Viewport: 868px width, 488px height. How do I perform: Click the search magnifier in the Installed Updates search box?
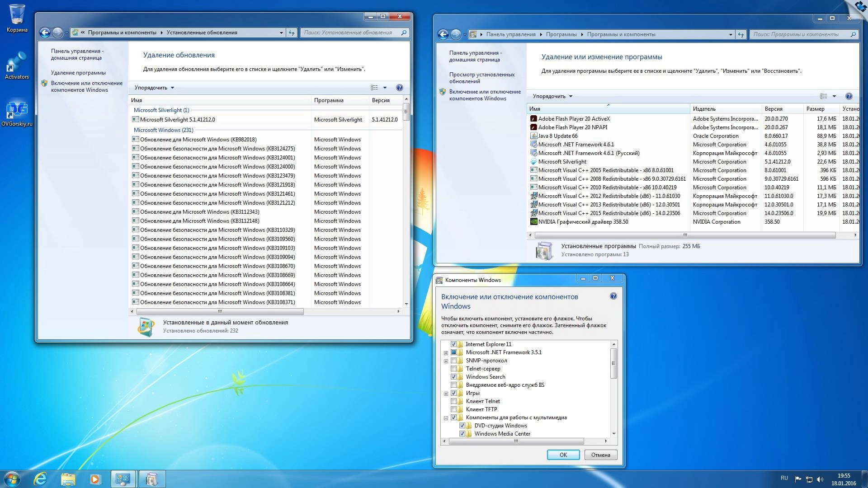point(404,33)
